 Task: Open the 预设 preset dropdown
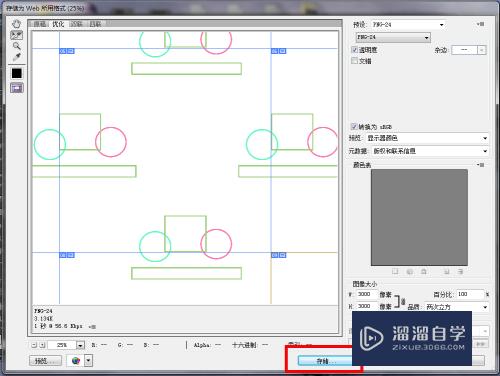coord(408,25)
